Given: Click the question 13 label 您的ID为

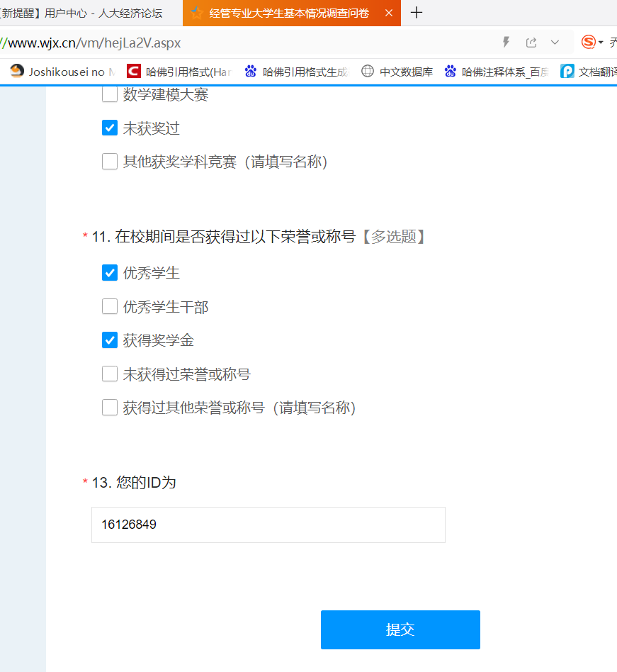Looking at the screenshot, I should pos(146,483).
